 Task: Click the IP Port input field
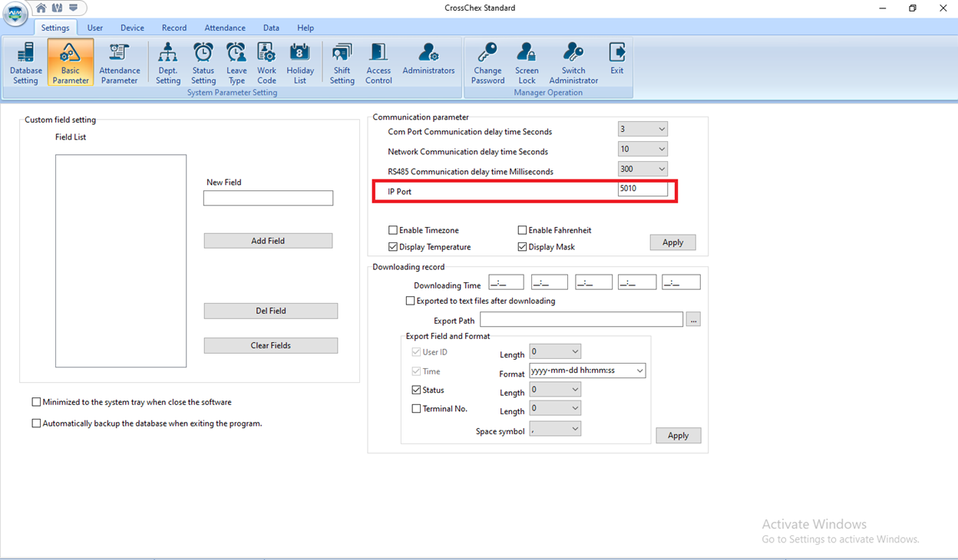click(x=643, y=189)
